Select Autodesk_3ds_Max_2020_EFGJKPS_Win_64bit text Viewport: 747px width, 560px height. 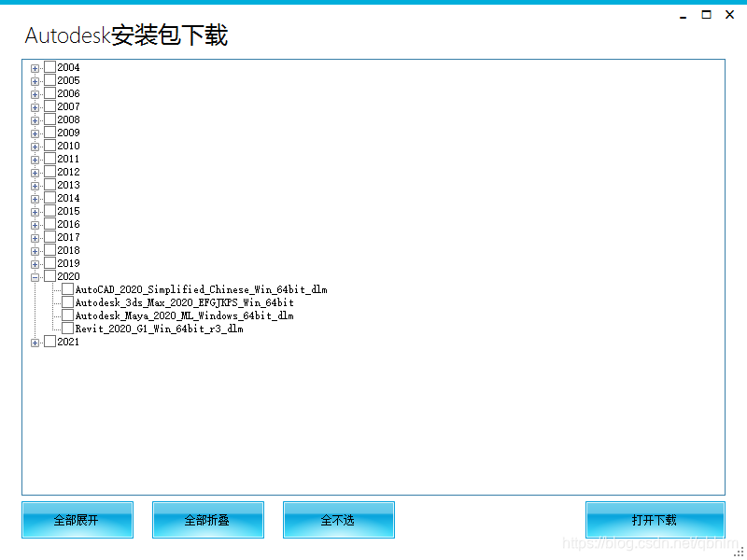pyautogui.click(x=184, y=302)
